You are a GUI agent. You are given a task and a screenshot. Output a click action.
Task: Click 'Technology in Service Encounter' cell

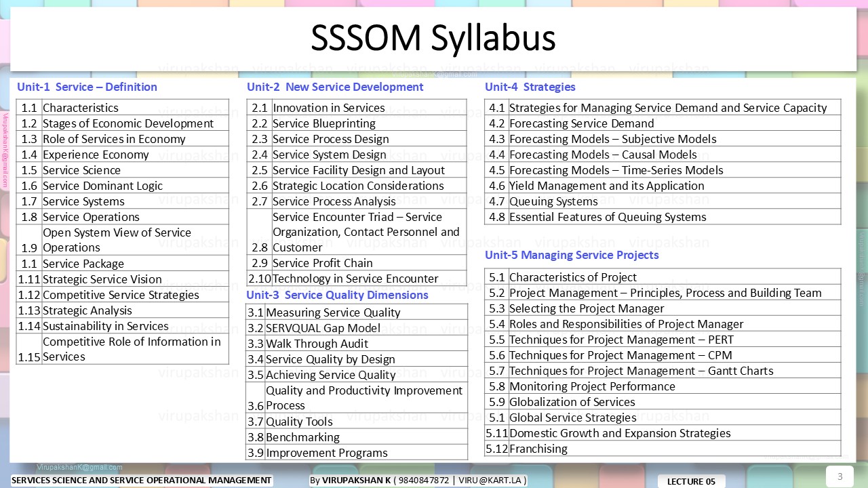pos(369,278)
